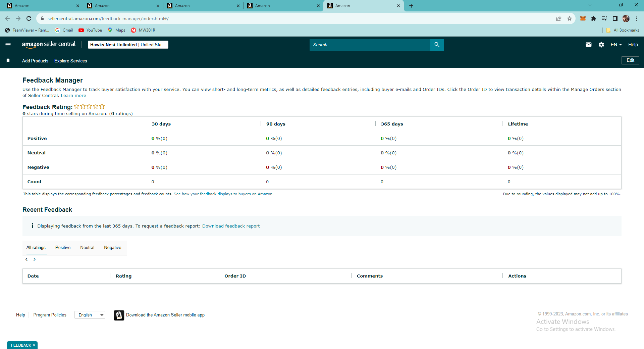Open the Chrome three-dot menu
This screenshot has width=644, height=349.
tap(637, 18)
